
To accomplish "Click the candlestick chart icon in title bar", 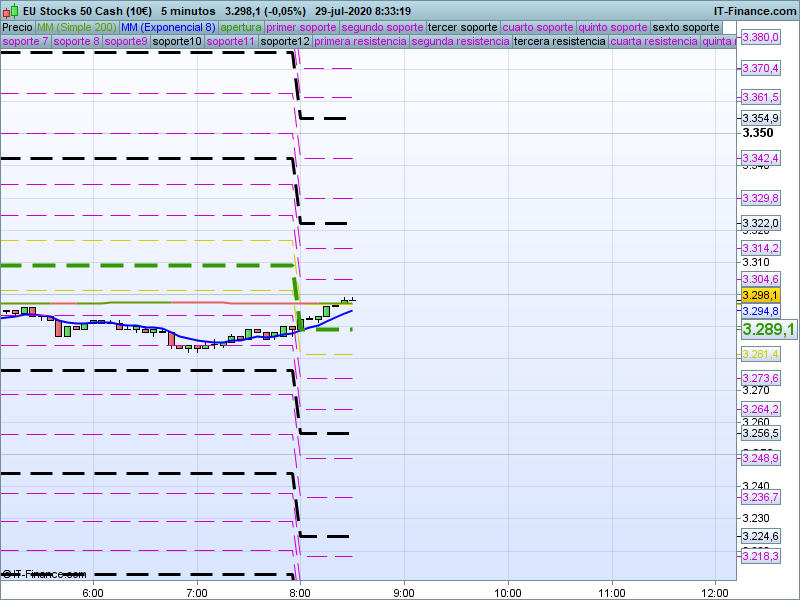I will tap(8, 11).
